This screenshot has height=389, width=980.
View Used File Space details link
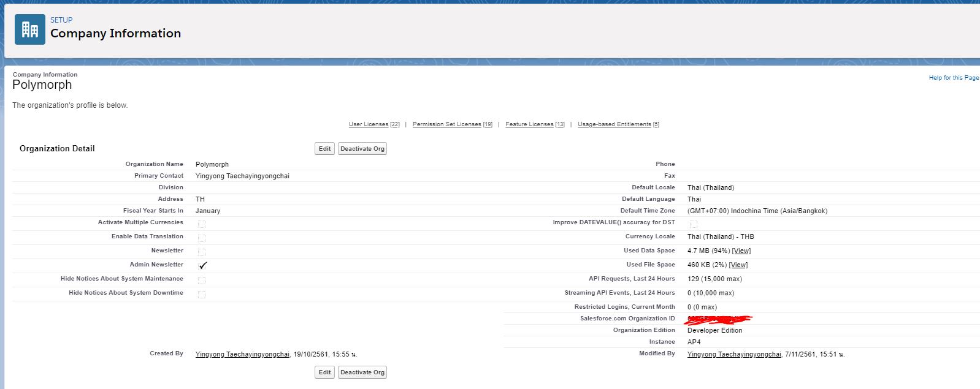point(738,265)
